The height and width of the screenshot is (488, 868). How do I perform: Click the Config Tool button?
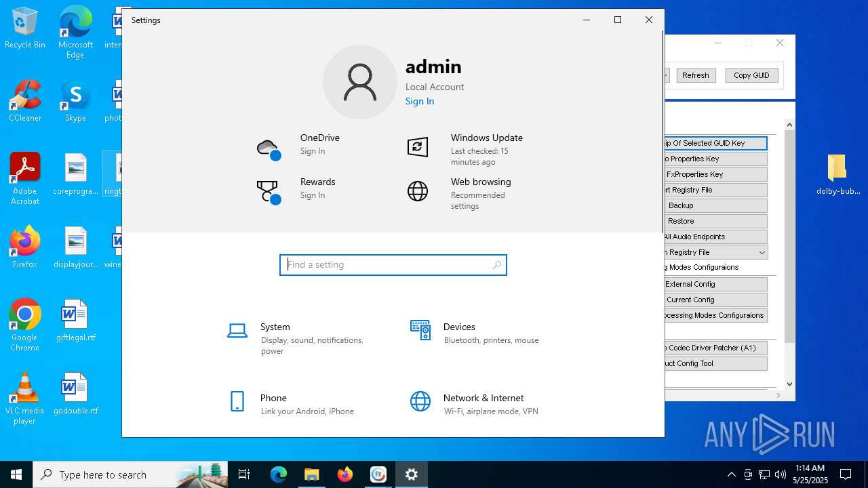(x=715, y=363)
